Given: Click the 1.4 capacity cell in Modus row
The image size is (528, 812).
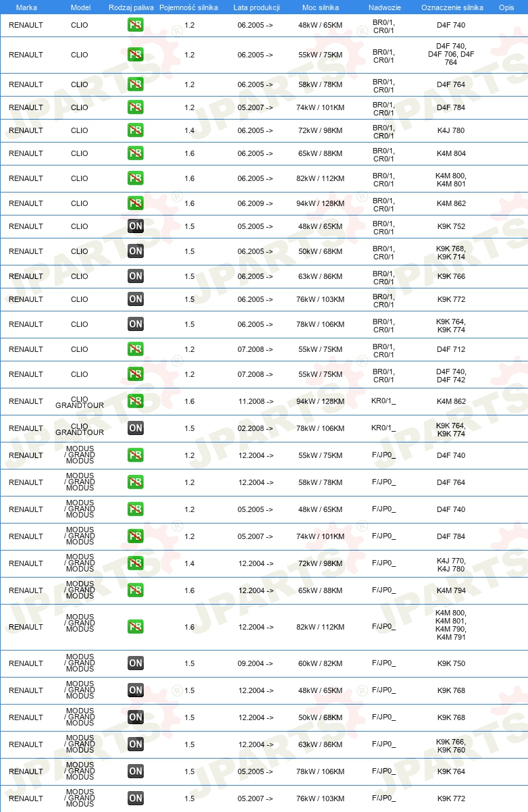Looking at the screenshot, I should [189, 563].
